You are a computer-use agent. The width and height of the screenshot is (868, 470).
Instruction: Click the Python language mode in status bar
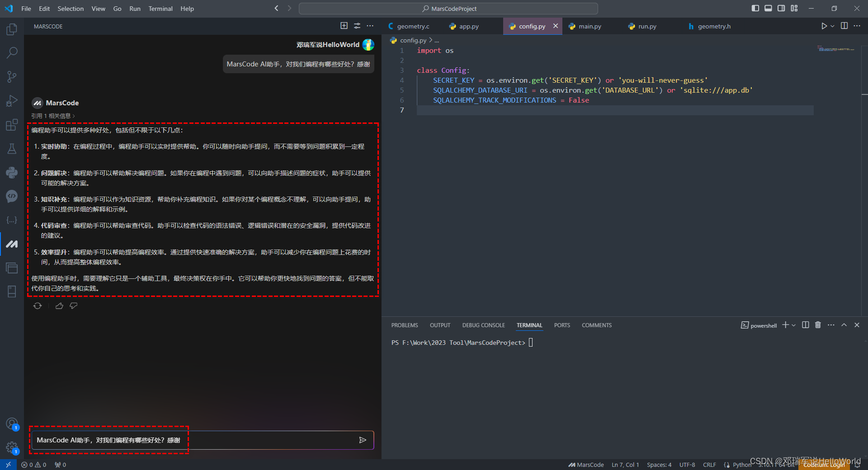742,465
